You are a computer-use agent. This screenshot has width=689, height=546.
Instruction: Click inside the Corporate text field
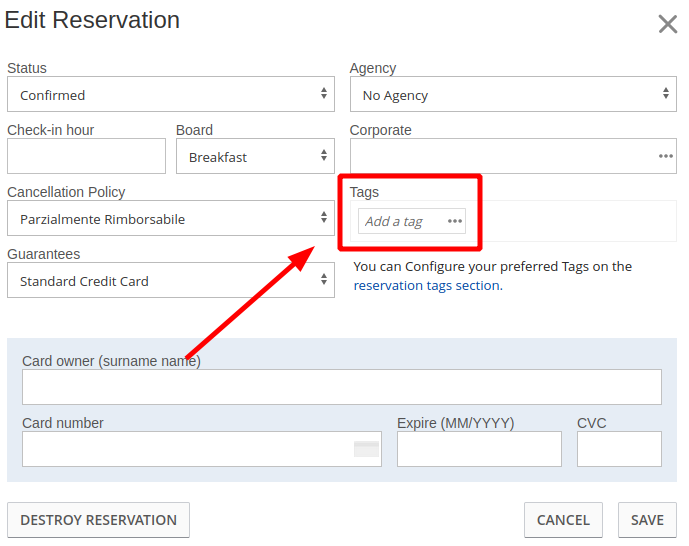pos(500,157)
